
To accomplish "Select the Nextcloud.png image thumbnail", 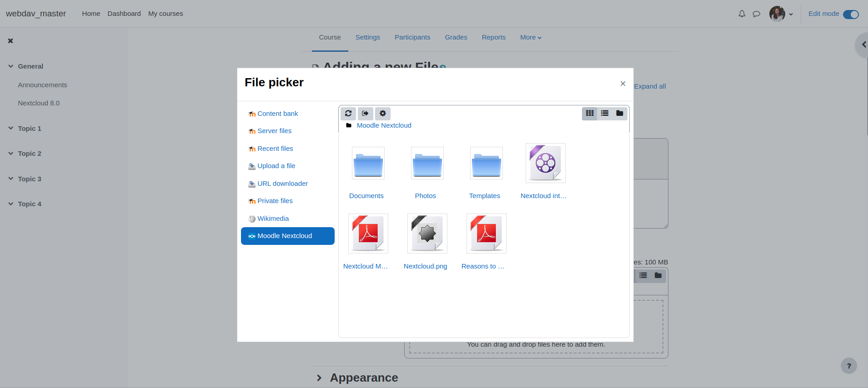I will tap(427, 234).
